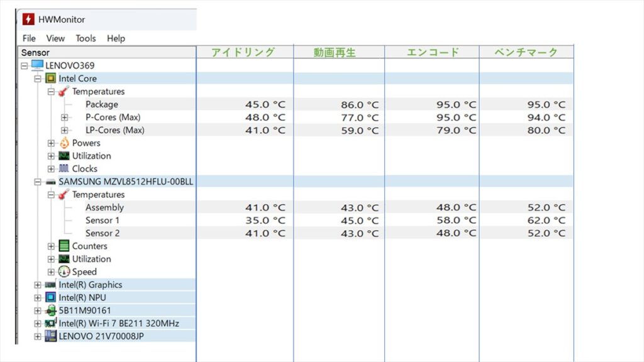
Task: Click the thermometer icon for SAMSUNG Temperatures
Action: [x=64, y=194]
